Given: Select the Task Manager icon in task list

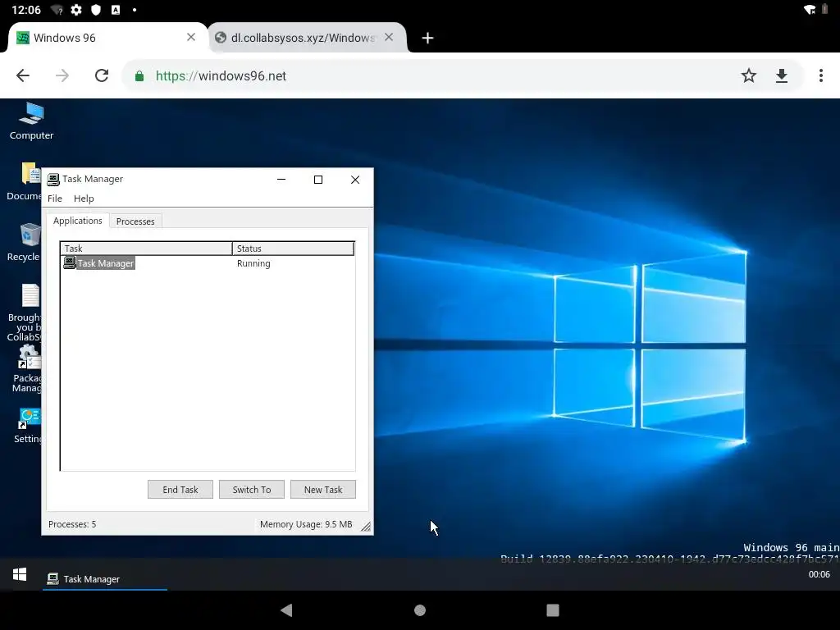Looking at the screenshot, I should 70,262.
